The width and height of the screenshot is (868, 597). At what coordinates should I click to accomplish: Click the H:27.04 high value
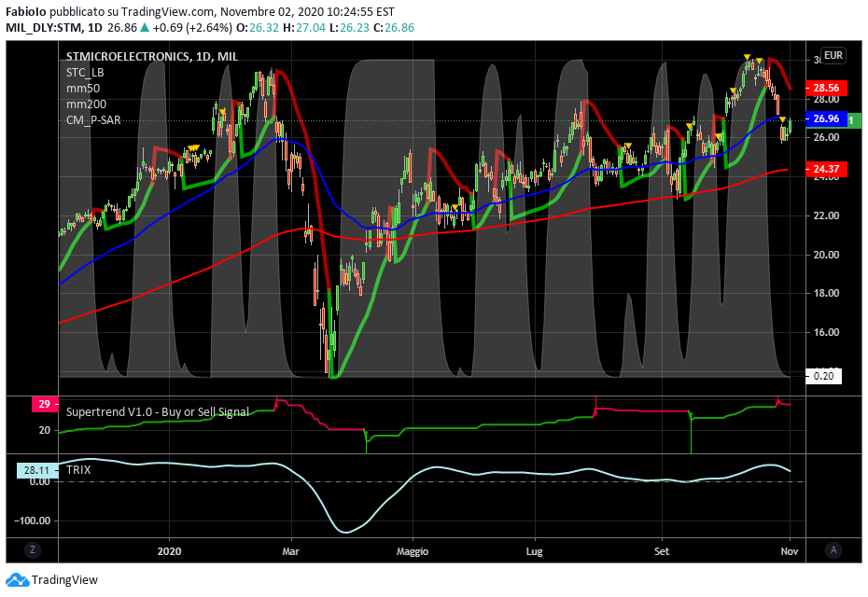304,28
